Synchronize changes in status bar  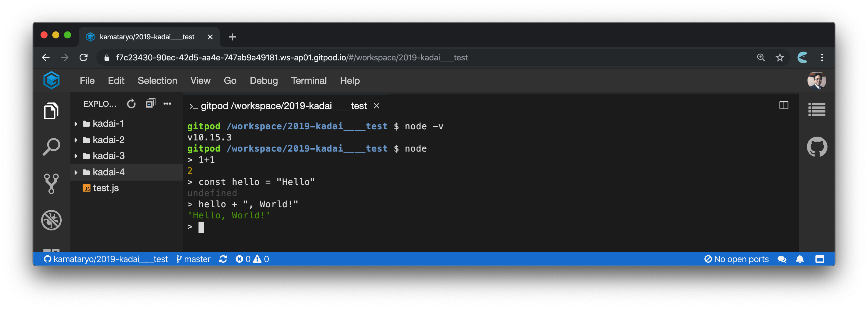coord(223,259)
